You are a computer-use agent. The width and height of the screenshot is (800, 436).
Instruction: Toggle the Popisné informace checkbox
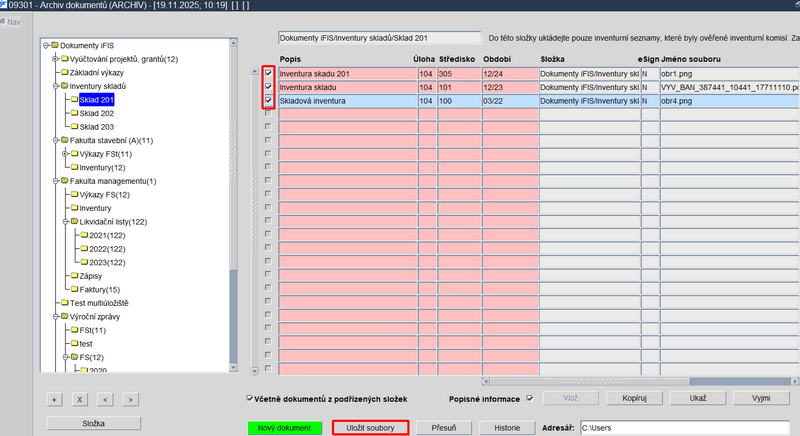point(530,398)
